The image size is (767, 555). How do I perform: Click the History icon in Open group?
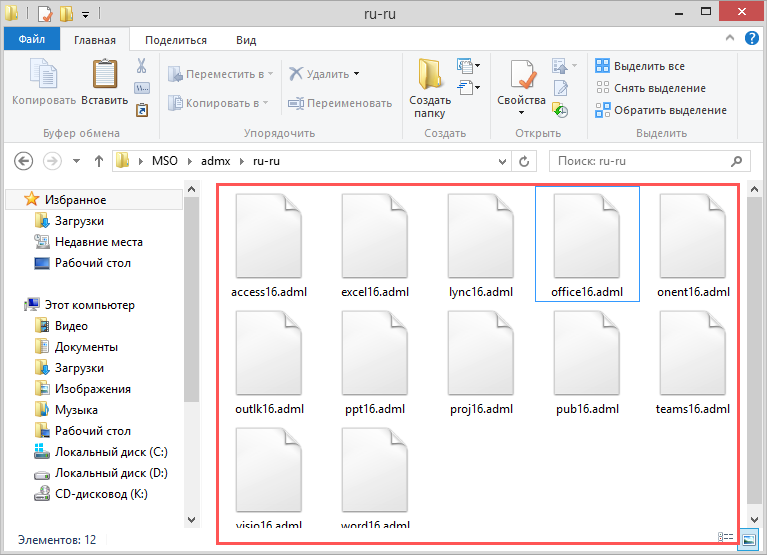[x=560, y=110]
